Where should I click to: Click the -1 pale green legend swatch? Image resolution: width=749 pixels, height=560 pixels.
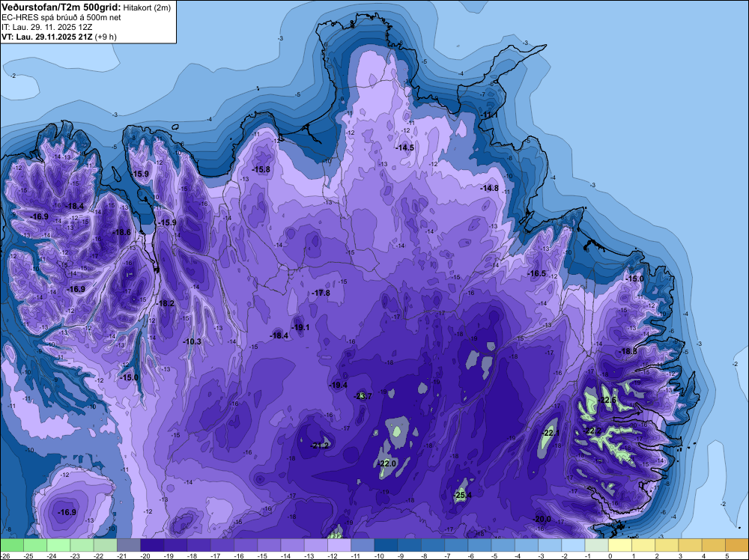pyautogui.click(x=597, y=545)
